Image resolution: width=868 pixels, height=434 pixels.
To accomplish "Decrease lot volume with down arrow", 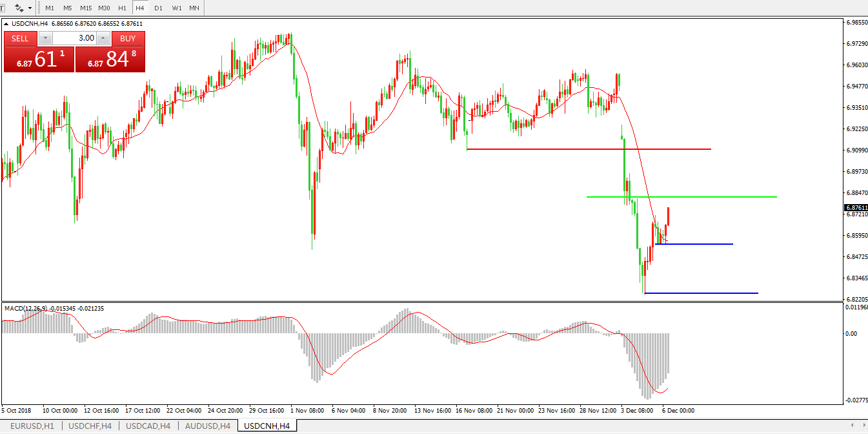I will coord(45,38).
